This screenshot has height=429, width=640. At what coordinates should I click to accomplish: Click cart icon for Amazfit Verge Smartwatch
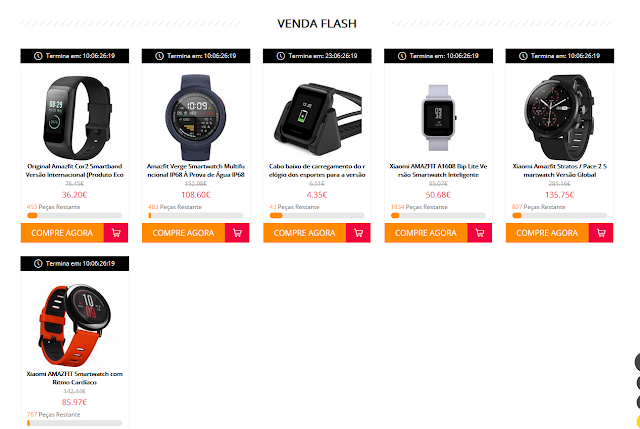[x=237, y=233]
